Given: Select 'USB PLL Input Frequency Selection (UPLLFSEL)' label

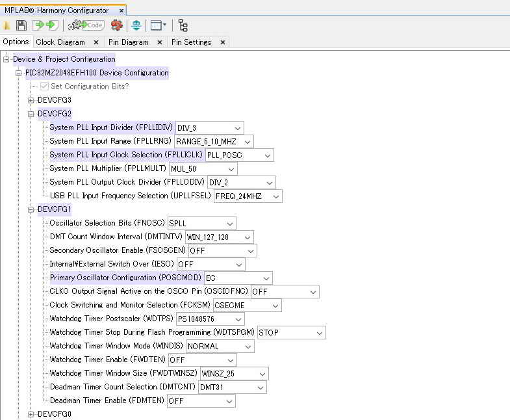Looking at the screenshot, I should pyautogui.click(x=131, y=196).
